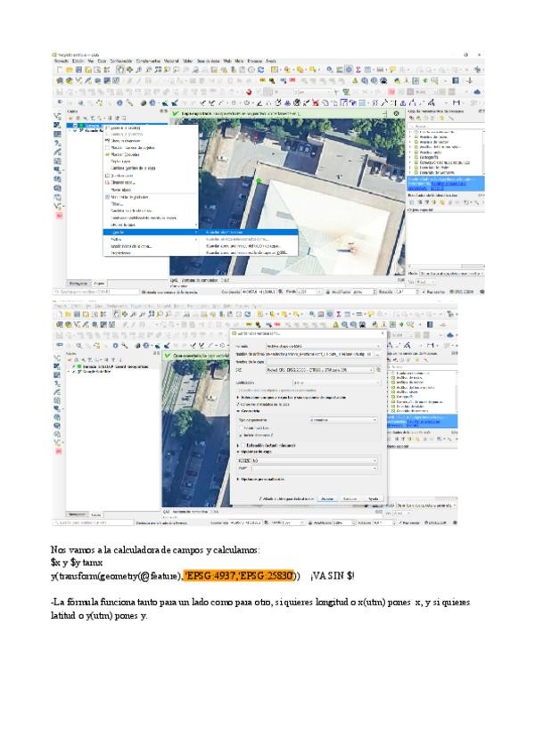This screenshot has height=756, width=535.
Task: Click the '¡VA SIN $!' text
Action: (x=333, y=576)
